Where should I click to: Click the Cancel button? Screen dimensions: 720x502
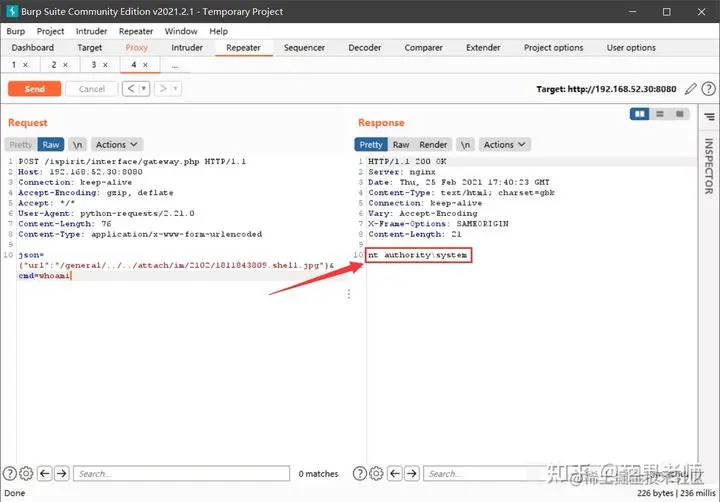(92, 89)
